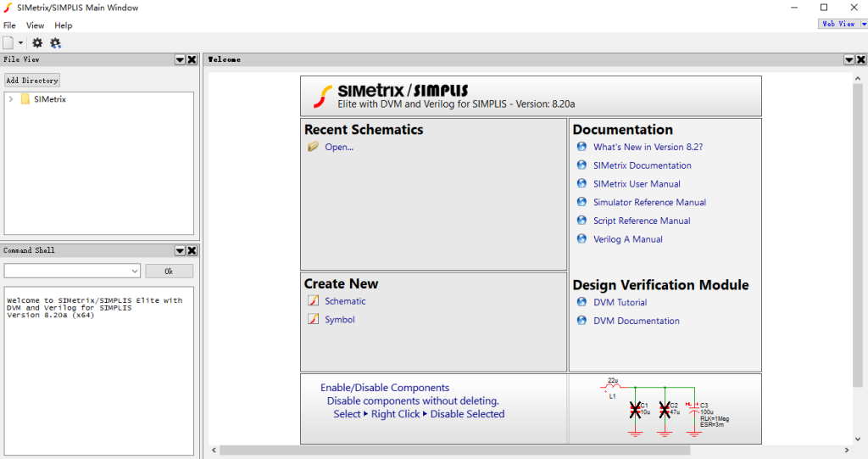The image size is (868, 459).
Task: Click the Ok button in Command Shell
Action: [169, 271]
